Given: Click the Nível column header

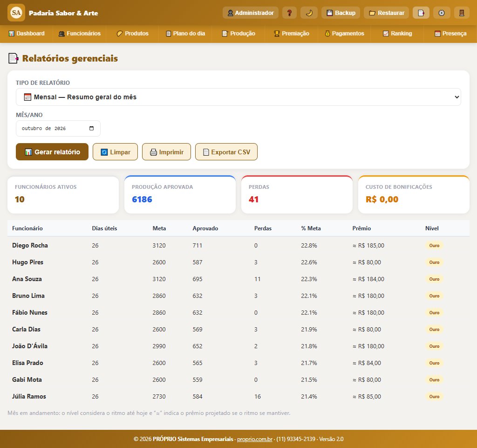Looking at the screenshot, I should (x=432, y=228).
